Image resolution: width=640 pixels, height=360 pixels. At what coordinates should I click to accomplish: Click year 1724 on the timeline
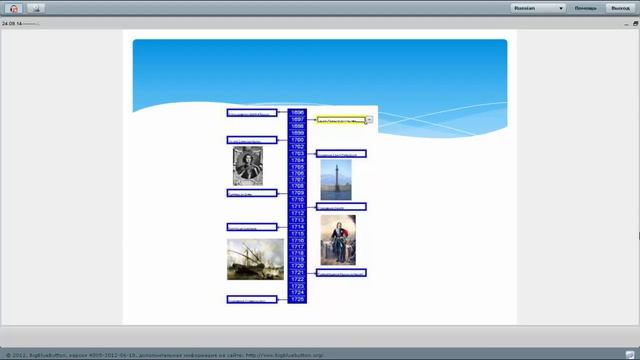[x=298, y=292]
